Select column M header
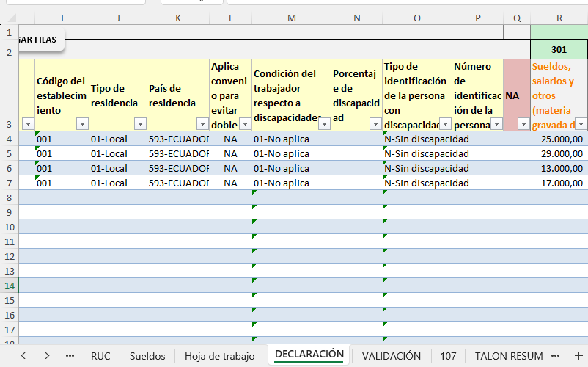The image size is (588, 367). pyautogui.click(x=291, y=17)
